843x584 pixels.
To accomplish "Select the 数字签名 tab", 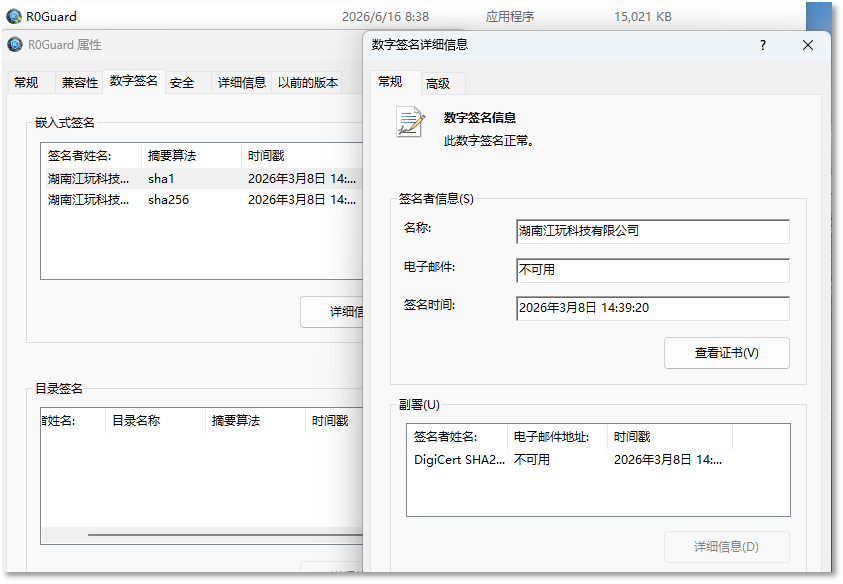I will pyautogui.click(x=133, y=81).
